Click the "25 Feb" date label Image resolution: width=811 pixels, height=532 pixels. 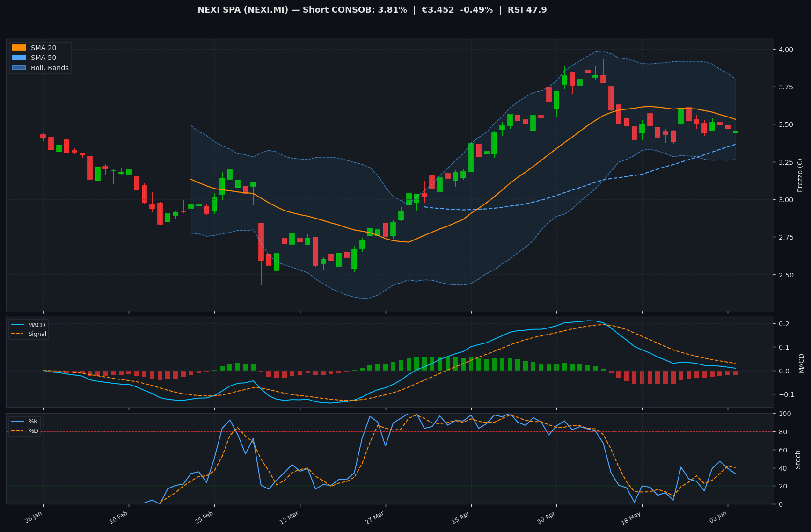coord(205,517)
